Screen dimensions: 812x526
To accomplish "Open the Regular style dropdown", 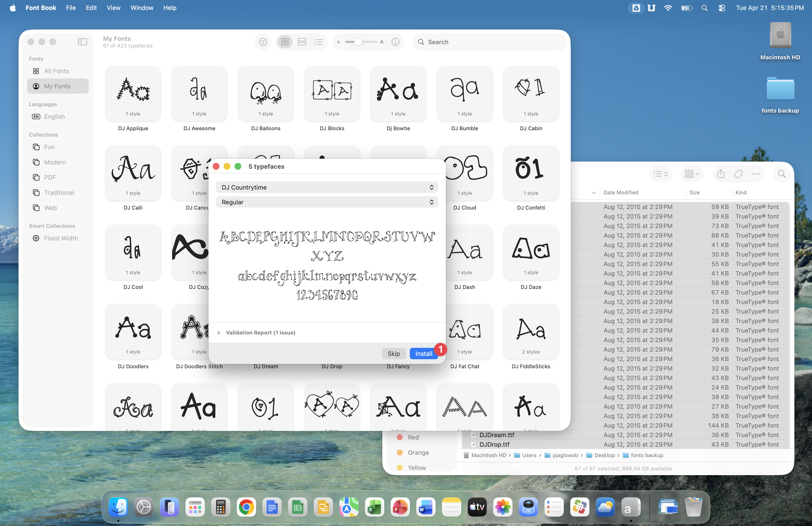I will 327,202.
